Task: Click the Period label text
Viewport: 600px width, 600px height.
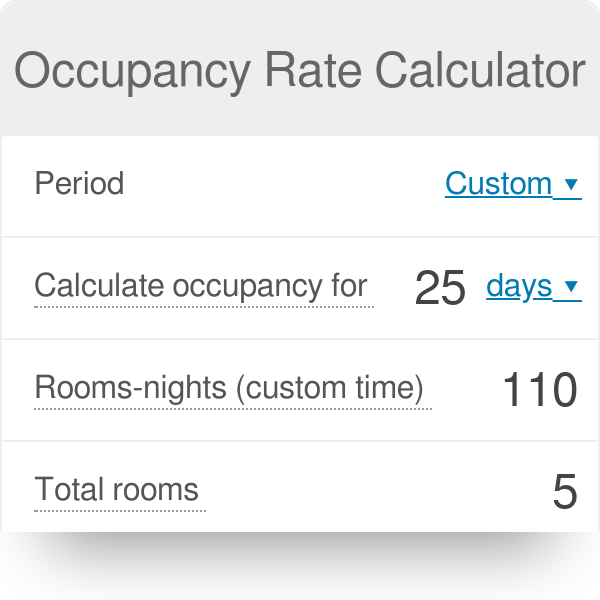Action: coord(79,183)
